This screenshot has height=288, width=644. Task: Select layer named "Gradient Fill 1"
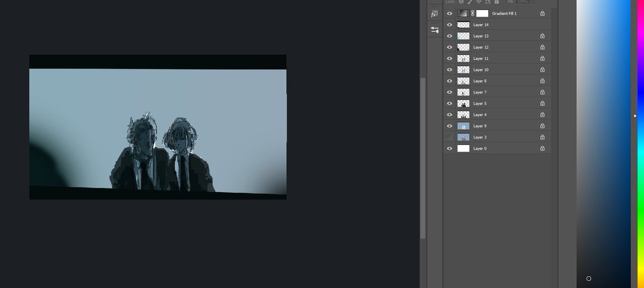pyautogui.click(x=504, y=13)
